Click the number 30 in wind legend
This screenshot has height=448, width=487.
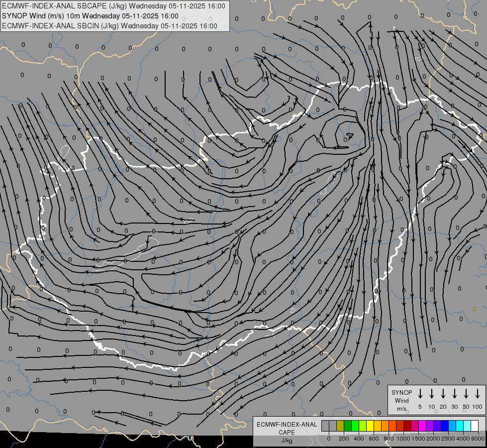454,407
